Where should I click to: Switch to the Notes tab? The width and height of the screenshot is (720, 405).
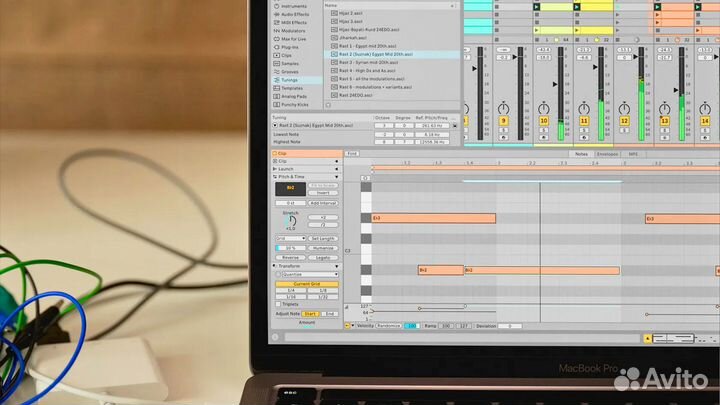coord(581,154)
